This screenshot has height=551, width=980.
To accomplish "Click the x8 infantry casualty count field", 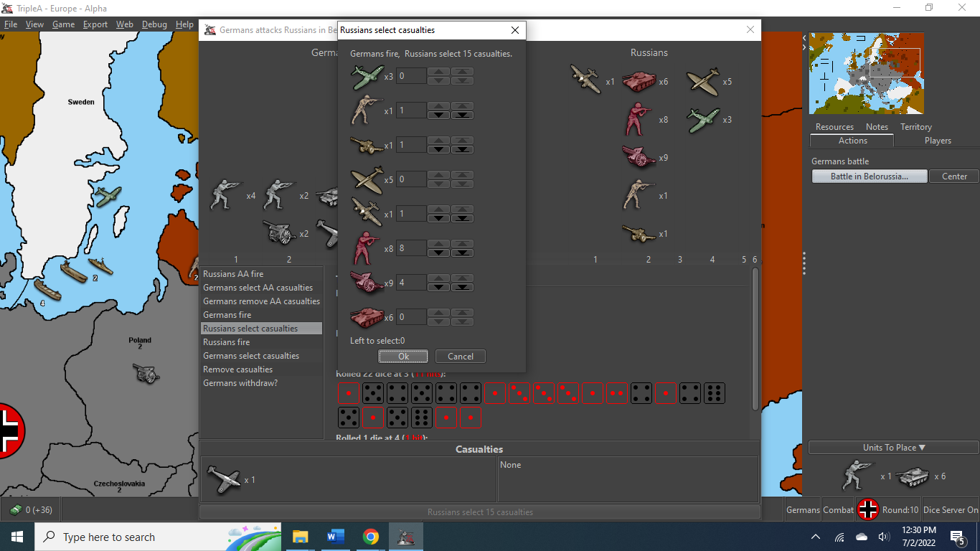I will point(412,248).
